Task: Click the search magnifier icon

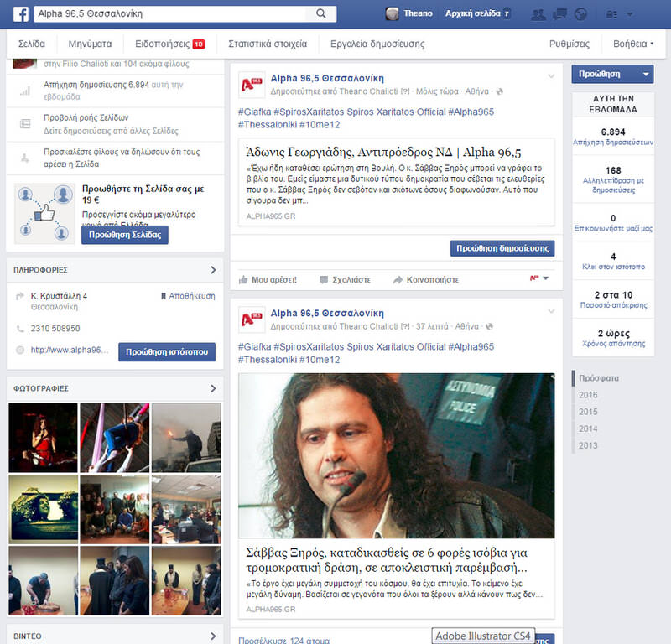Action: (x=321, y=13)
